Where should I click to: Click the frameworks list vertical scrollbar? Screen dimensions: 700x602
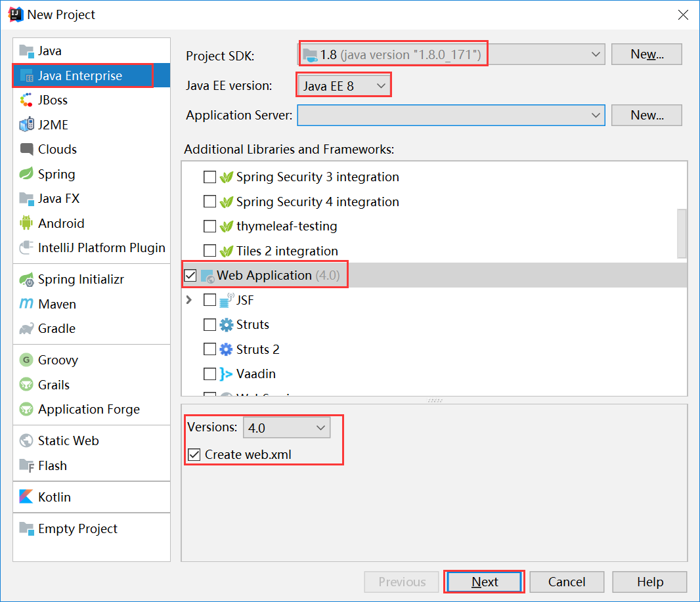pyautogui.click(x=682, y=234)
